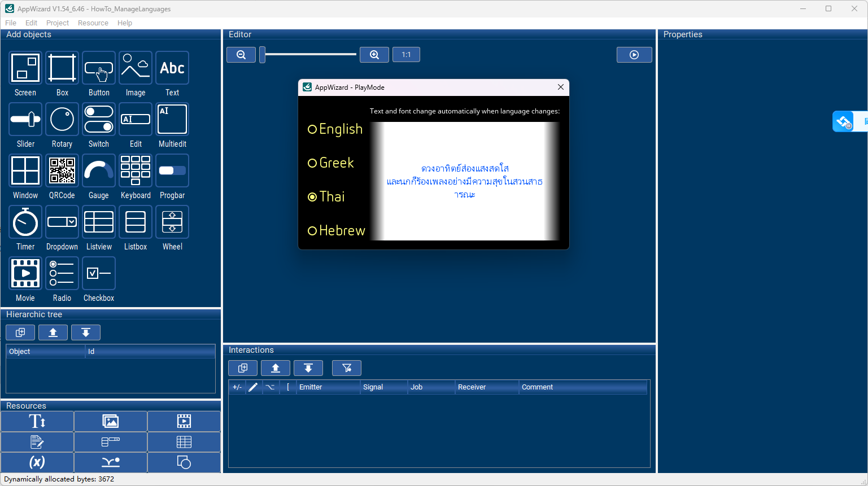
Task: Open the animation resource button
Action: [x=111, y=462]
